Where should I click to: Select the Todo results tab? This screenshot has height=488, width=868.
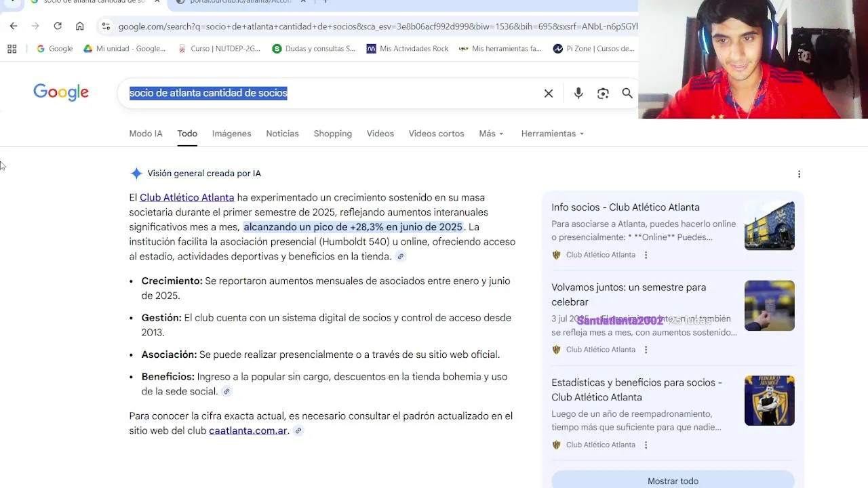[x=187, y=134]
